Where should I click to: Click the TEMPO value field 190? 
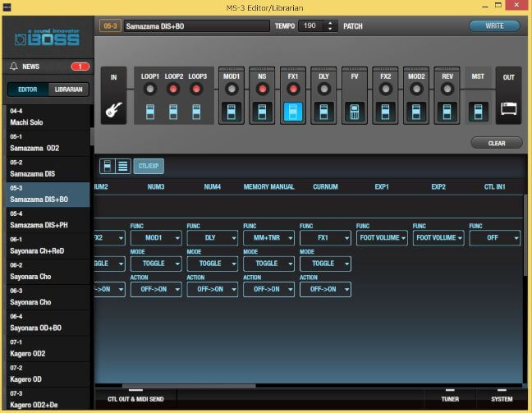311,26
